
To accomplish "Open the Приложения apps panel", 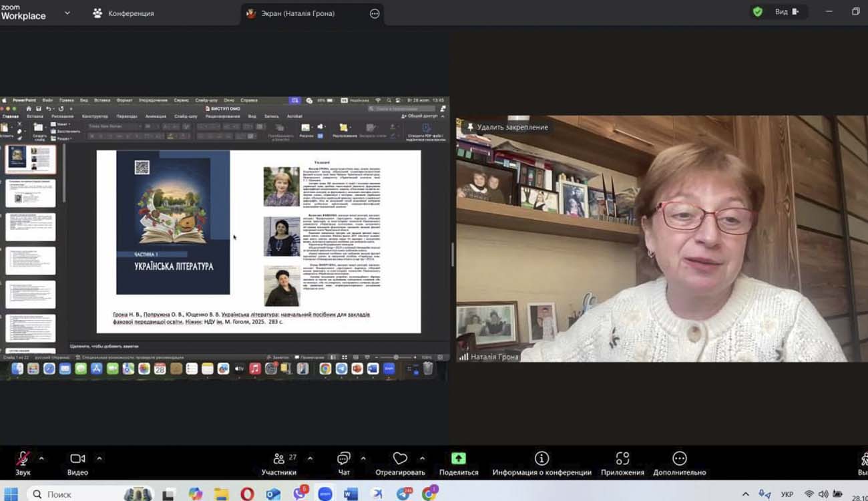I will (622, 459).
